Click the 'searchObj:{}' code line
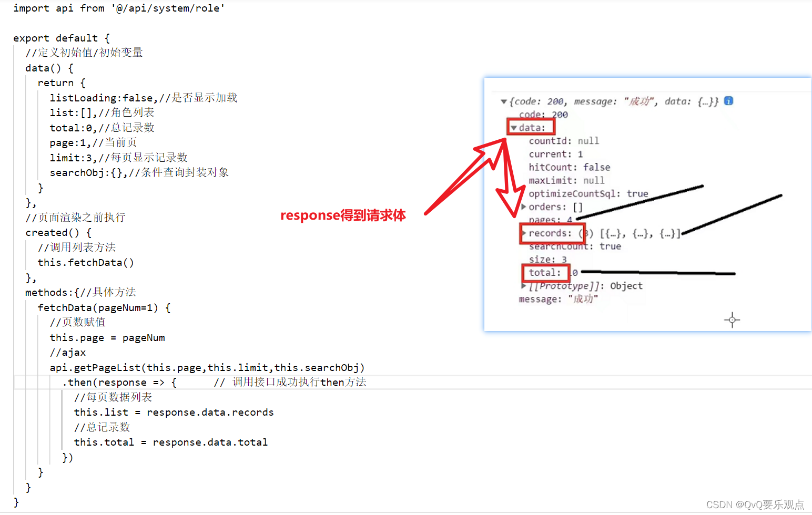 coord(139,172)
